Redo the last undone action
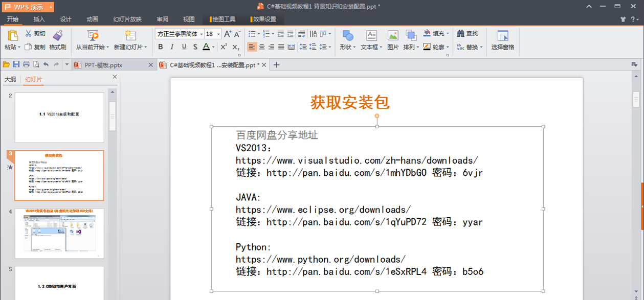 (56, 64)
